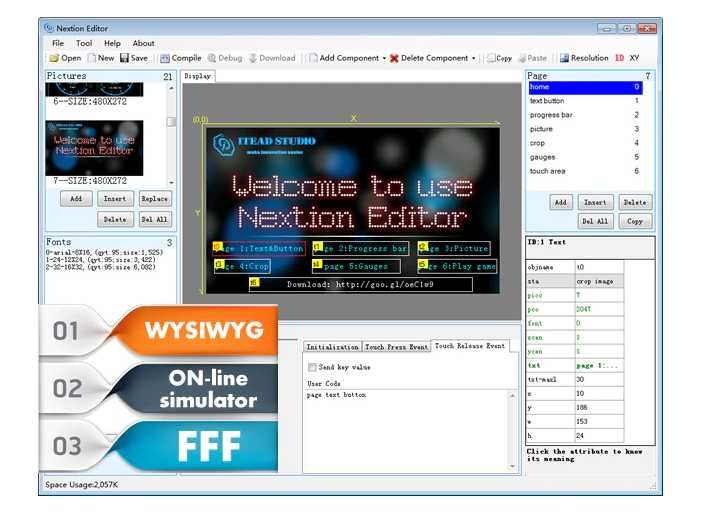The height and width of the screenshot is (515, 717).
Task: Select the picture page
Action: click(x=585, y=129)
